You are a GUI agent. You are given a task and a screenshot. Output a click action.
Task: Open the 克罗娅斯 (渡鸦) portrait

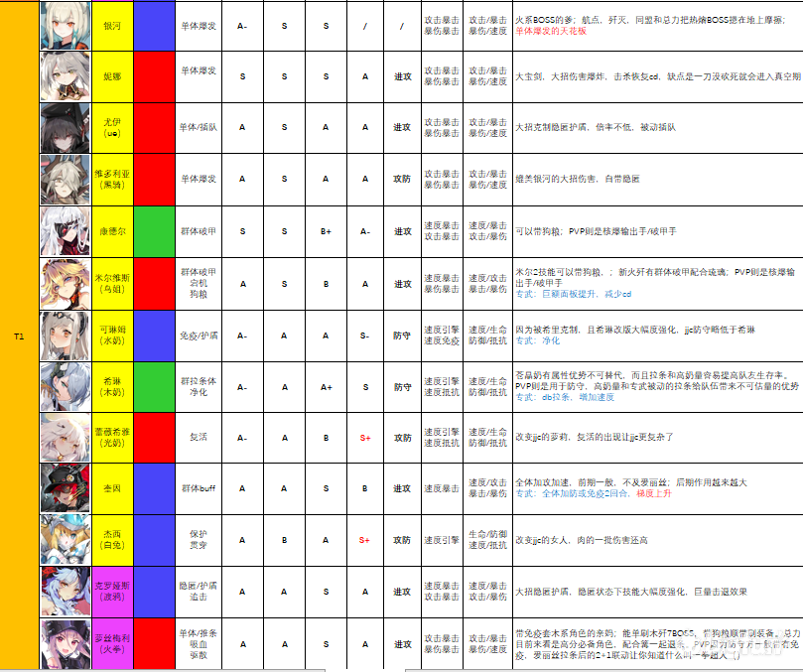pos(66,592)
